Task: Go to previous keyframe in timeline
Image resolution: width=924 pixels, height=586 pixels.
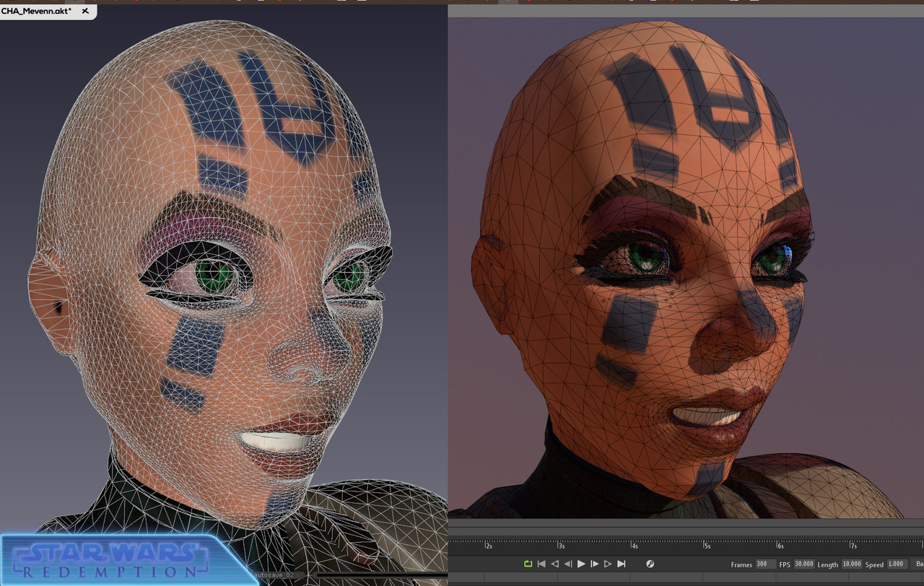Action: tap(554, 564)
